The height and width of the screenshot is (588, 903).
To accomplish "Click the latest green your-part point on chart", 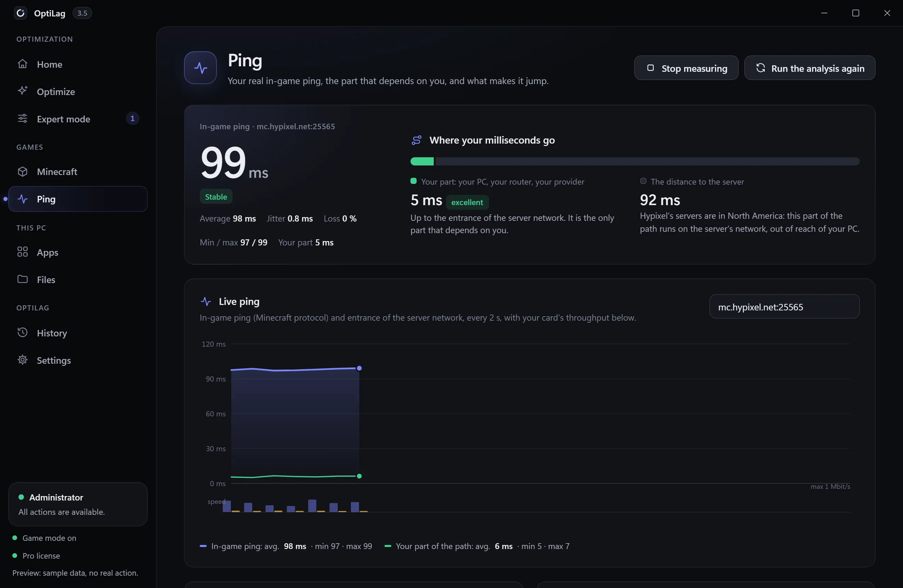I will coord(359,476).
